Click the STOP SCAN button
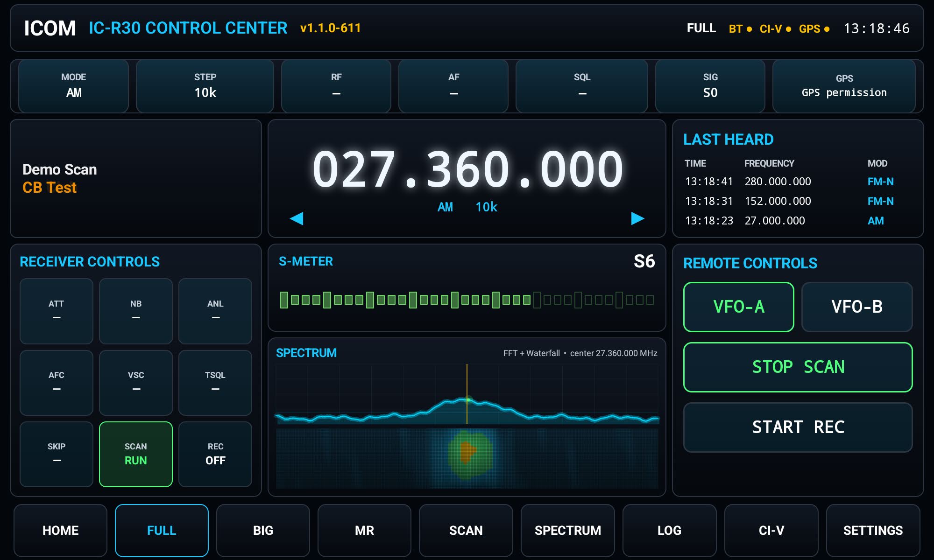934x560 pixels. (798, 367)
